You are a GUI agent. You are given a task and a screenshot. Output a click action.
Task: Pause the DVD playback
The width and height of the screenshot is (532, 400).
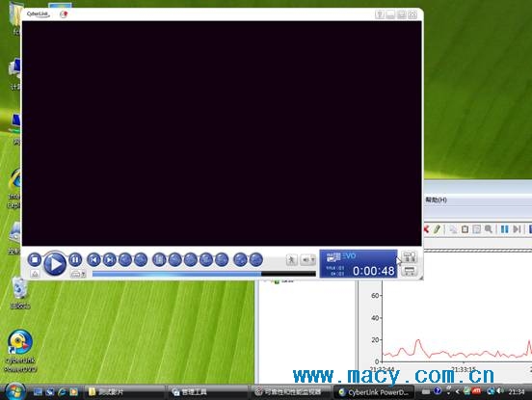[75, 260]
